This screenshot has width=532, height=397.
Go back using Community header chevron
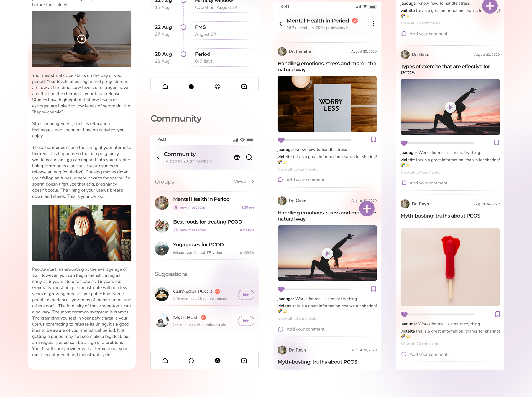coord(158,157)
